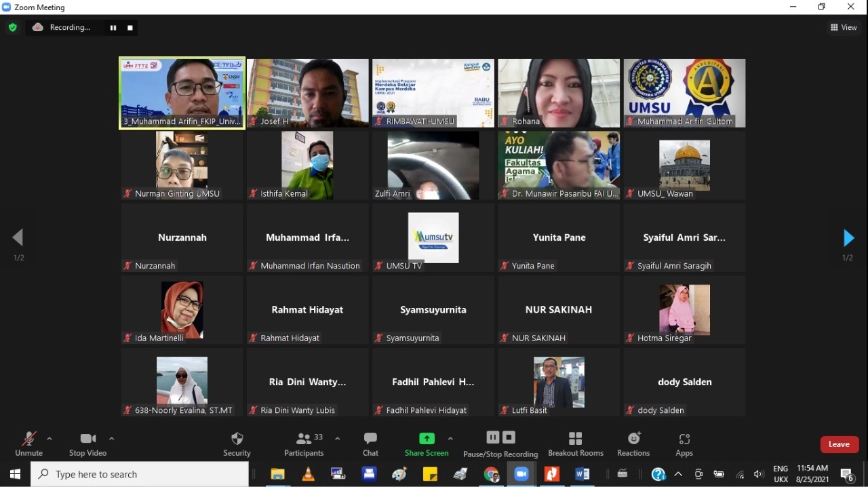
Task: Select UMSU_ Wawan tile
Action: click(x=684, y=165)
